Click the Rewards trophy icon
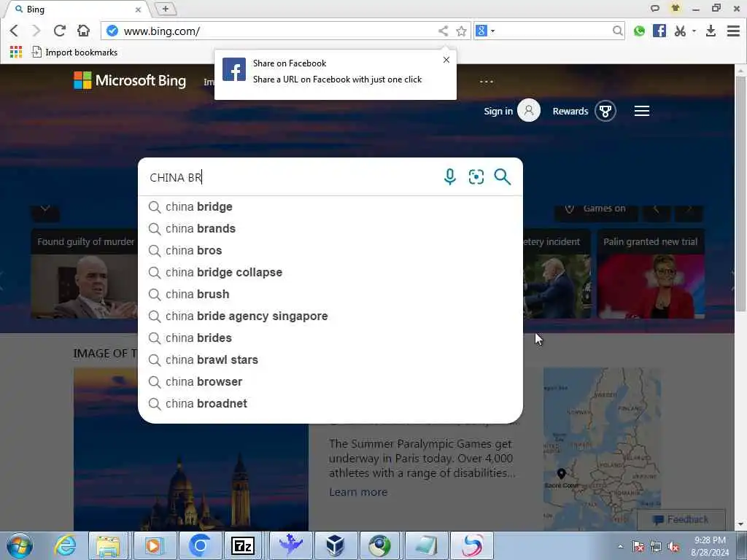 (605, 111)
